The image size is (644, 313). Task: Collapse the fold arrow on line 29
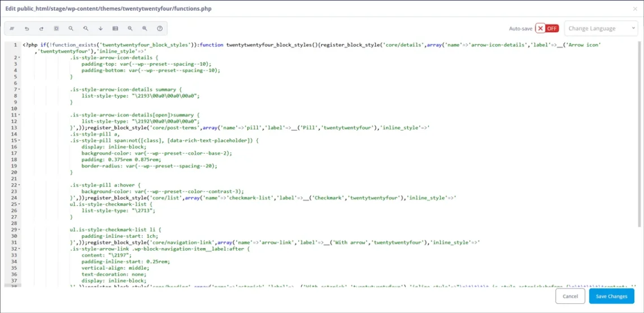point(19,229)
